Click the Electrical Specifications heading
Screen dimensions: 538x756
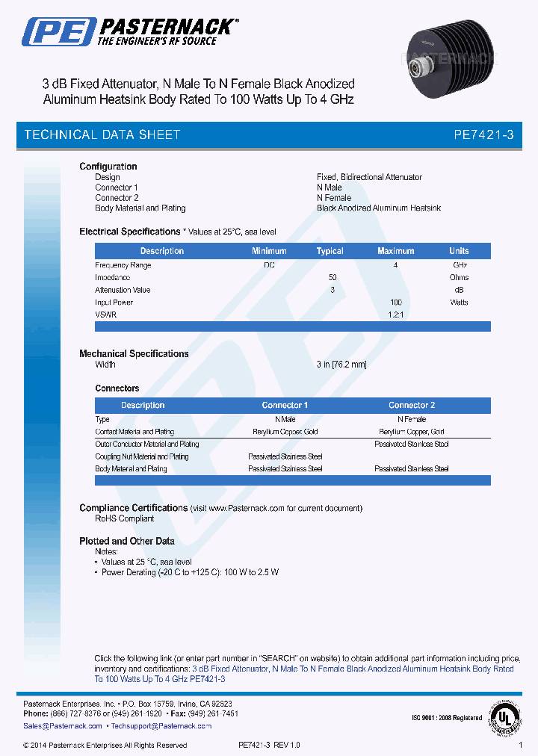tap(130, 232)
